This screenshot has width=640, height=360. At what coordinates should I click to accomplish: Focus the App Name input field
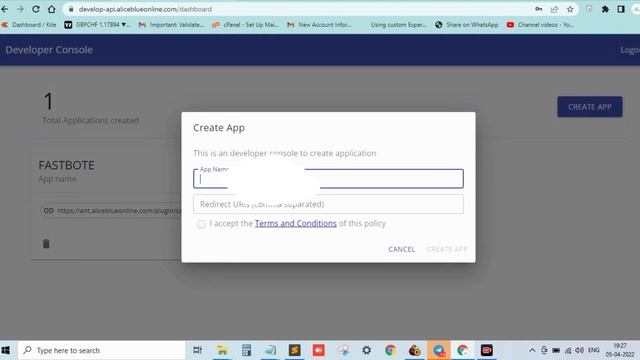pyautogui.click(x=328, y=179)
